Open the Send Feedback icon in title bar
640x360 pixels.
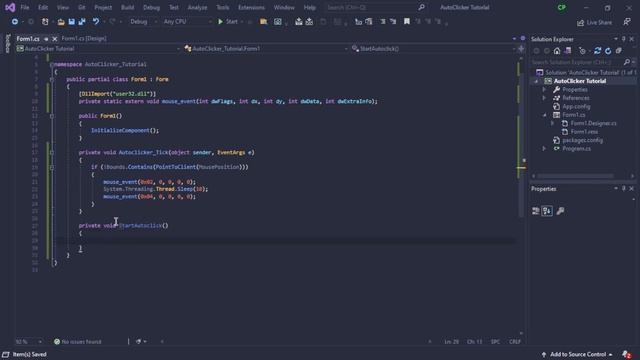(x=627, y=22)
